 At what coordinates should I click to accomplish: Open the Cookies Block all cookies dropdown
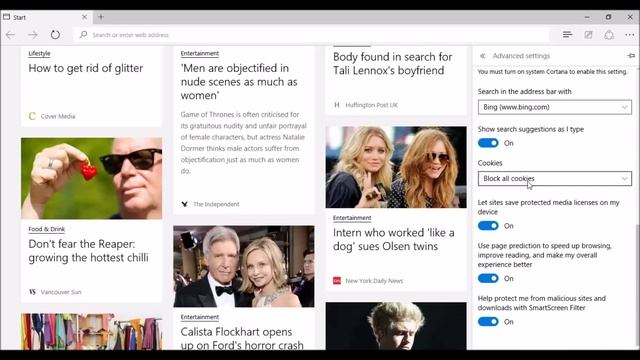[555, 178]
